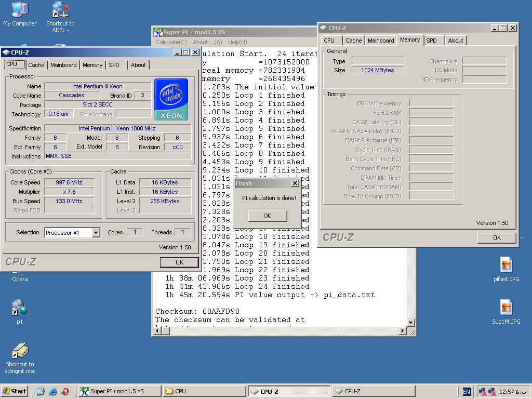Click the Intel Inside Xeon logo
This screenshot has width=532, height=399.
click(171, 99)
